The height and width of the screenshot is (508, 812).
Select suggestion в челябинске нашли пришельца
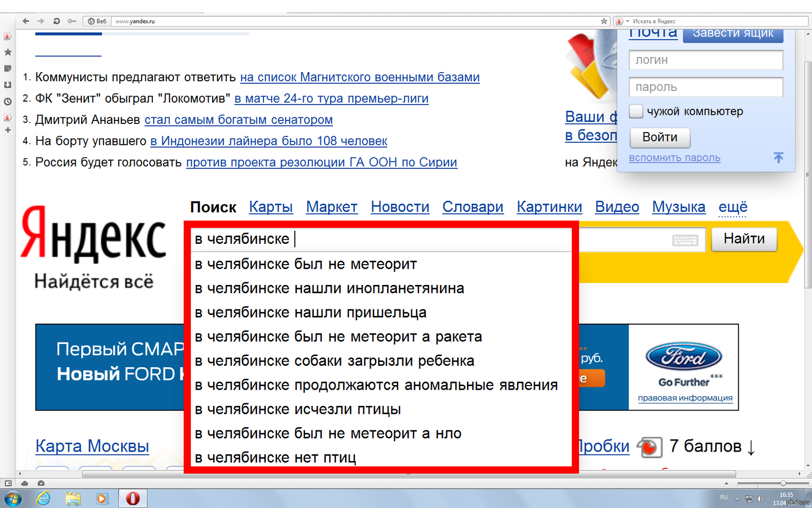381,312
